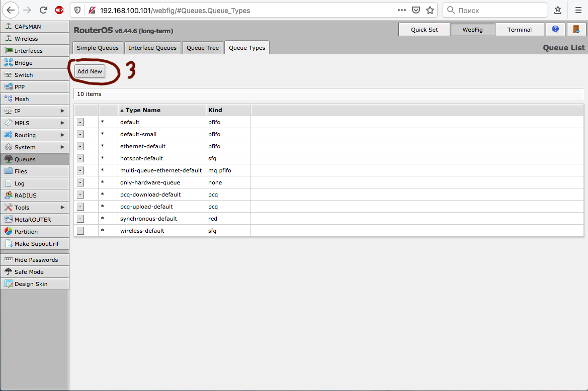Reload the browser page
Image resolution: width=588 pixels, height=391 pixels.
point(43,10)
